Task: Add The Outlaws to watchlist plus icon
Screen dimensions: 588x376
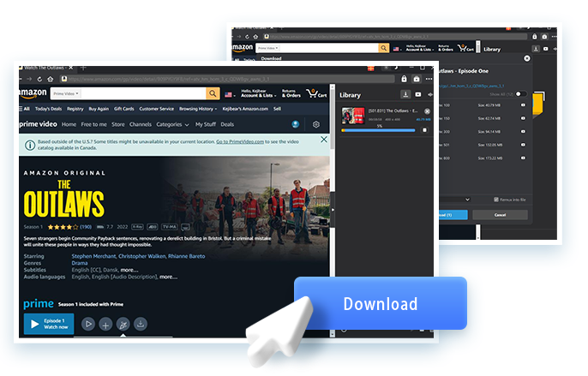Action: 105,324
